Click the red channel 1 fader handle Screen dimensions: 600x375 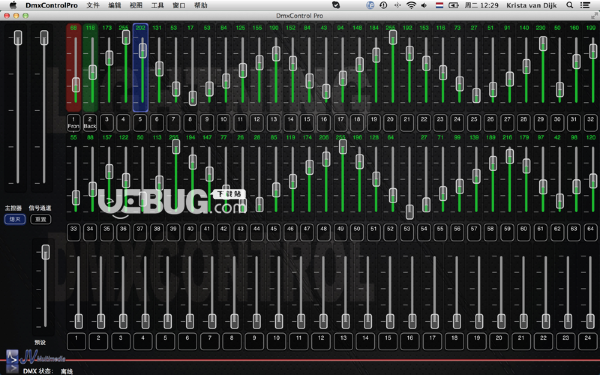(x=76, y=85)
